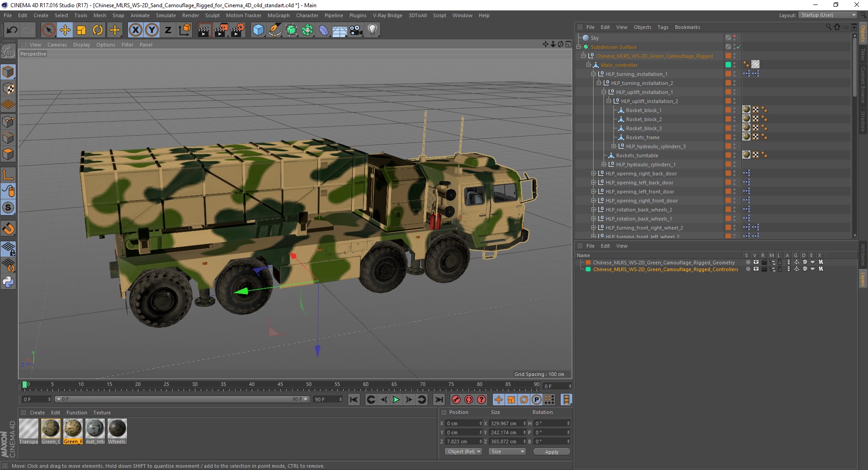Add a Cube primitive object
868x470 pixels.
(x=258, y=30)
